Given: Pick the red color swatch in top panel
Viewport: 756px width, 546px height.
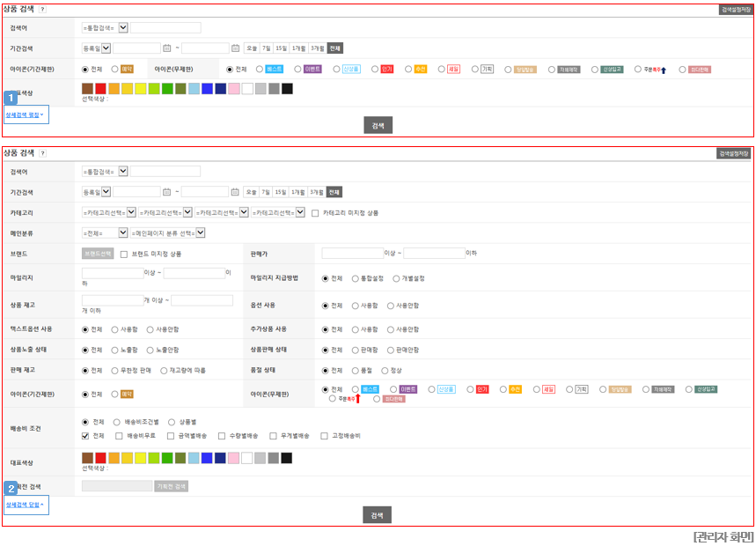Looking at the screenshot, I should click(x=100, y=89).
